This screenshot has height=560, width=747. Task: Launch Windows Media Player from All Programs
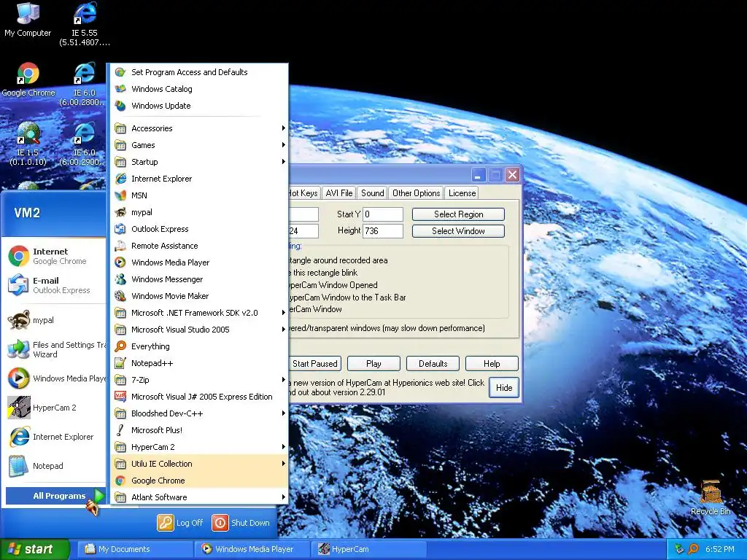199,262
